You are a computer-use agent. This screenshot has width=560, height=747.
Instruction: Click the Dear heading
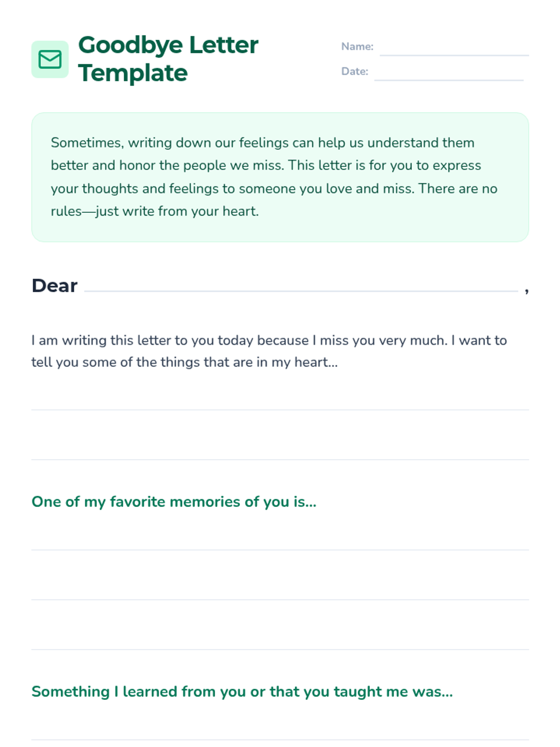54,286
